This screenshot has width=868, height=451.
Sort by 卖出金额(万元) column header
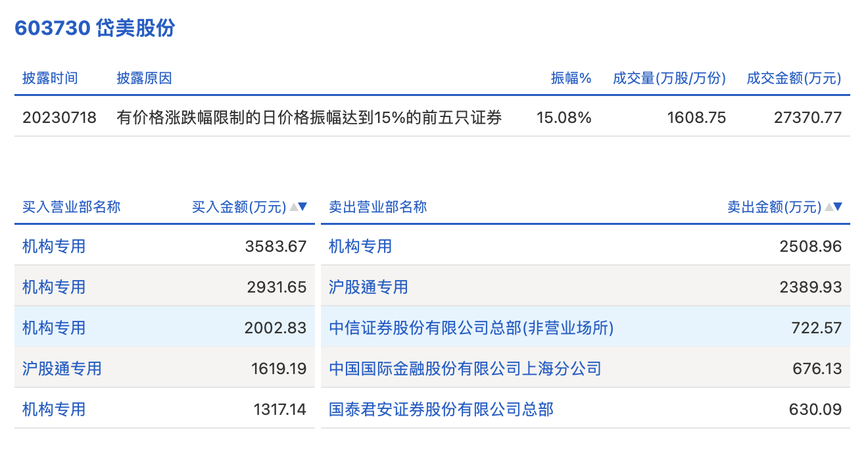(774, 207)
